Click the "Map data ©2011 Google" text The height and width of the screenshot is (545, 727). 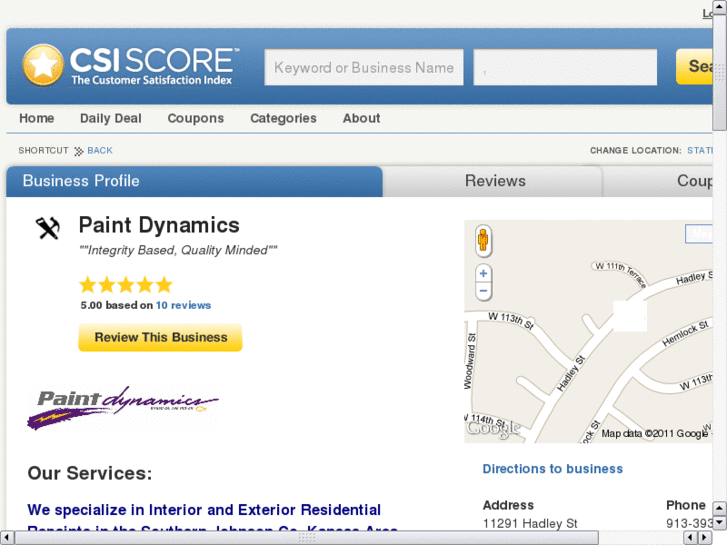tap(655, 434)
